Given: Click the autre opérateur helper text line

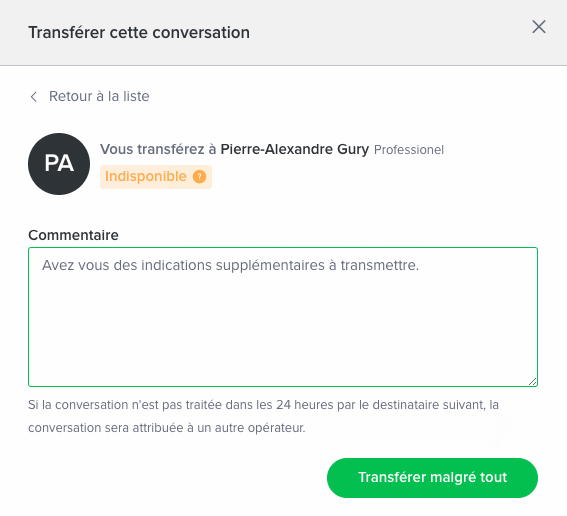Looking at the screenshot, I should point(167,428).
